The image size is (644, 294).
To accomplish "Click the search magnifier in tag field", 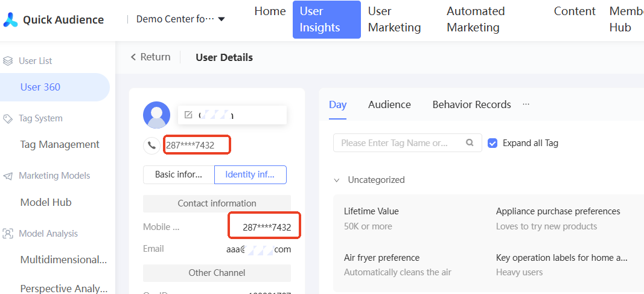I will (470, 143).
